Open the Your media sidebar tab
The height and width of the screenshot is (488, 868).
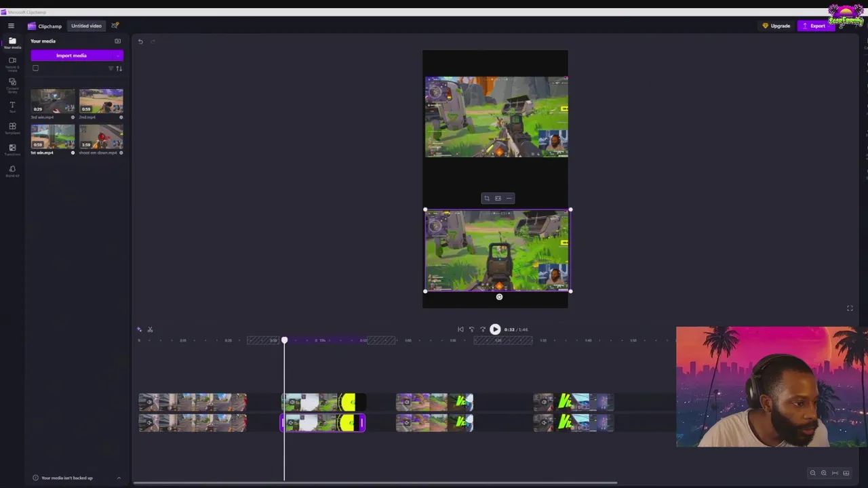(12, 43)
